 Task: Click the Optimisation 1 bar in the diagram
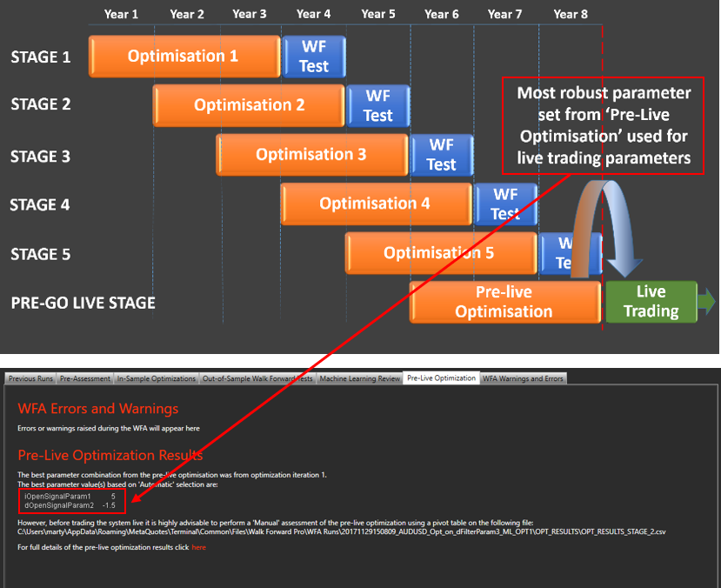[x=184, y=57]
